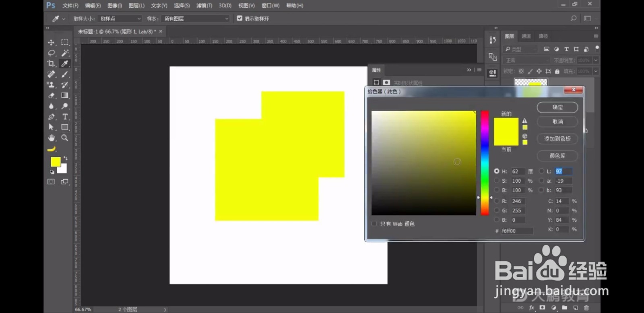
Task: Click the search magnifier in options bar
Action: click(574, 19)
